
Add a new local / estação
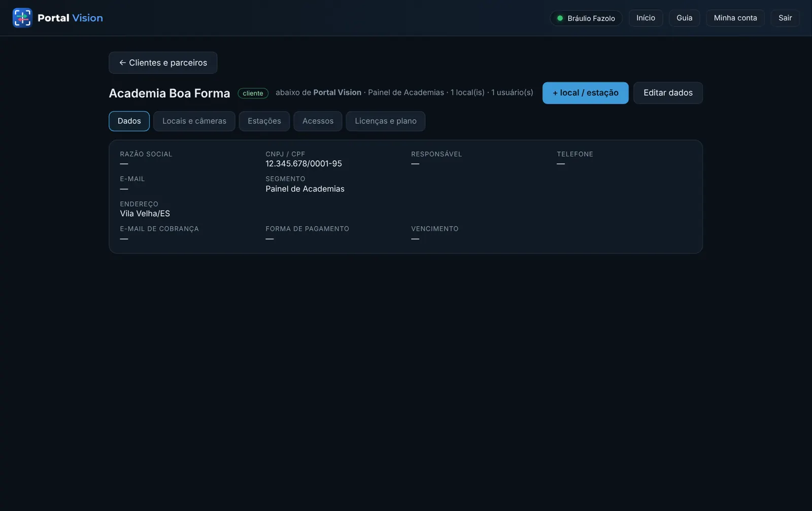pyautogui.click(x=585, y=93)
